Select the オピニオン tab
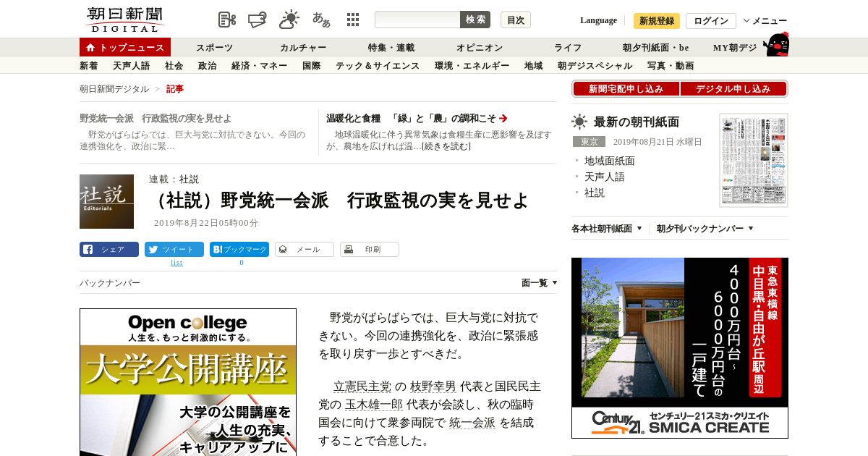Screen dimensions: 868x456 point(480,48)
